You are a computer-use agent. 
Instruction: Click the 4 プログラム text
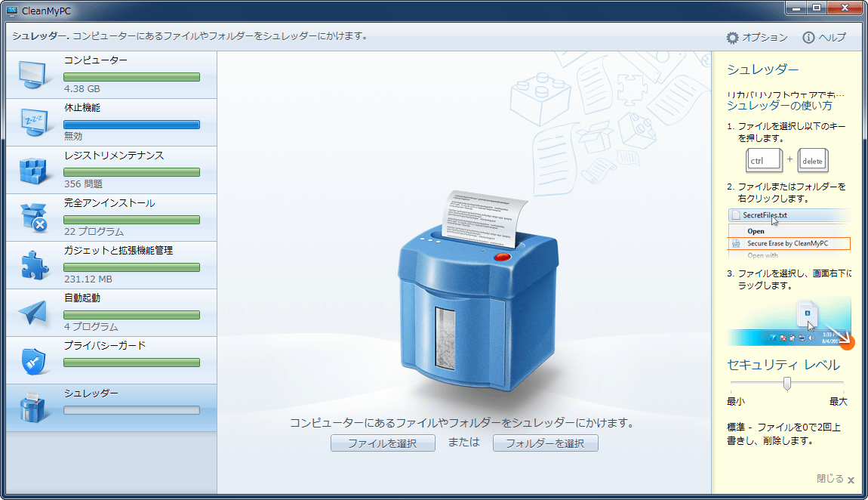(91, 327)
